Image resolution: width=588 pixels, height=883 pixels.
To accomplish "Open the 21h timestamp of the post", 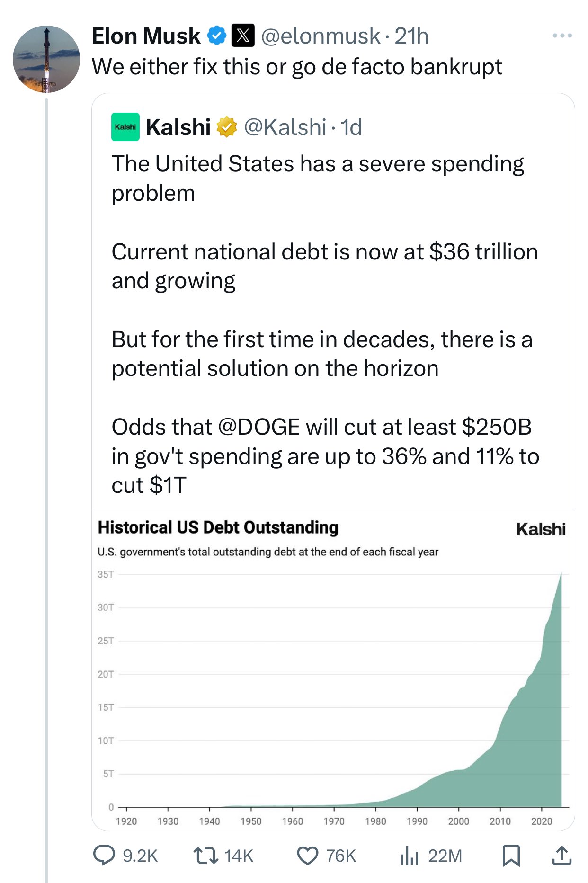I will pyautogui.click(x=411, y=36).
